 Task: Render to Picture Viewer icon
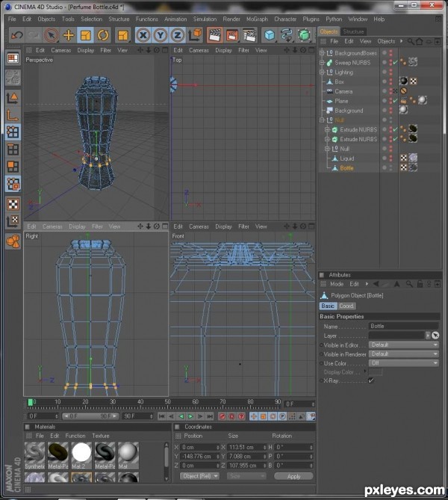(x=232, y=35)
